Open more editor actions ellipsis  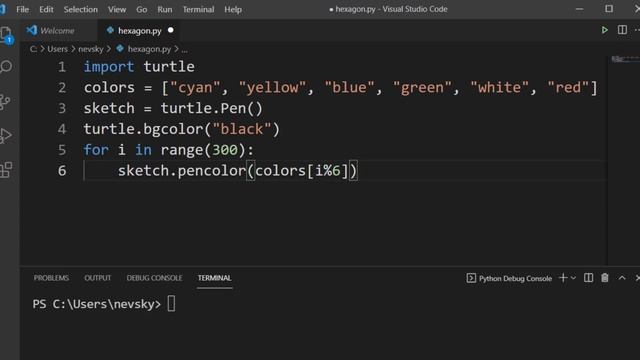636,30
